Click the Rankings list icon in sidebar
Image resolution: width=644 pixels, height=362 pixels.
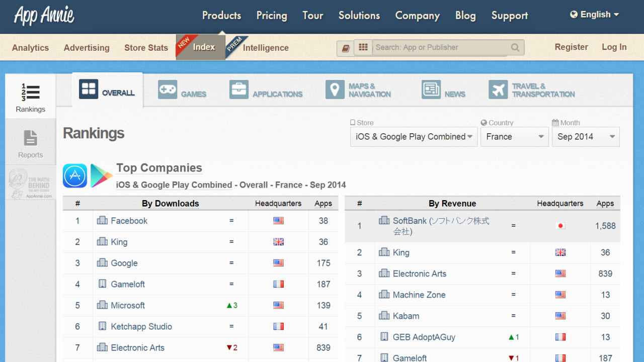(30, 93)
